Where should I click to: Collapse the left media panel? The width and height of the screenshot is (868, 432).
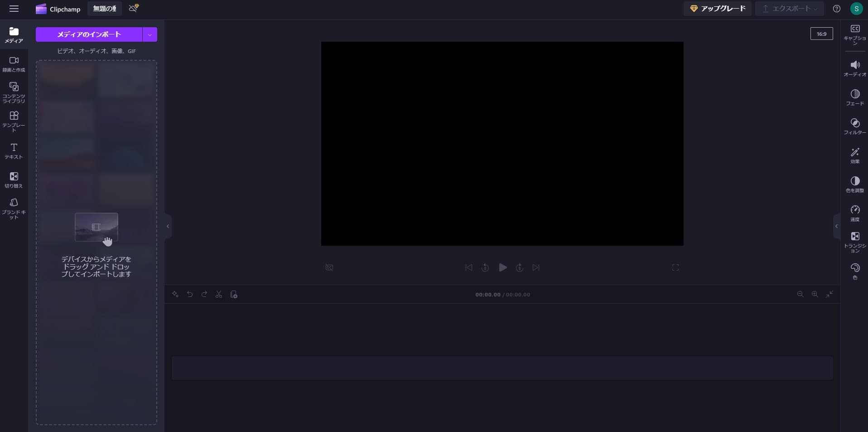(x=168, y=226)
